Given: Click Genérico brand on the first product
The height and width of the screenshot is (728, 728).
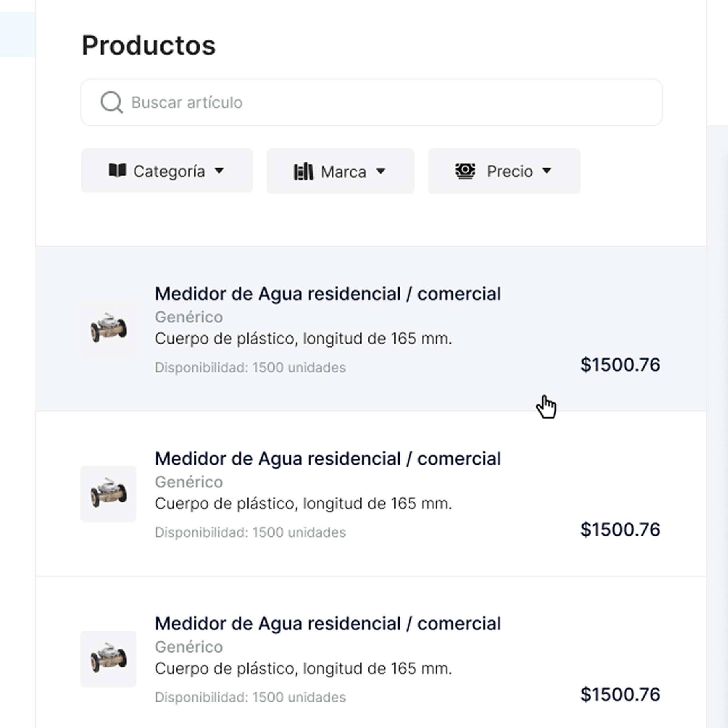Looking at the screenshot, I should tap(189, 317).
